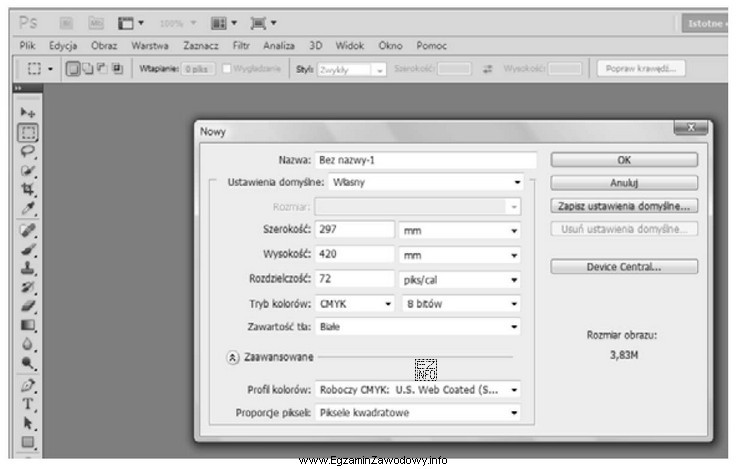Open the 8 bitów depth dropdown

tap(461, 304)
